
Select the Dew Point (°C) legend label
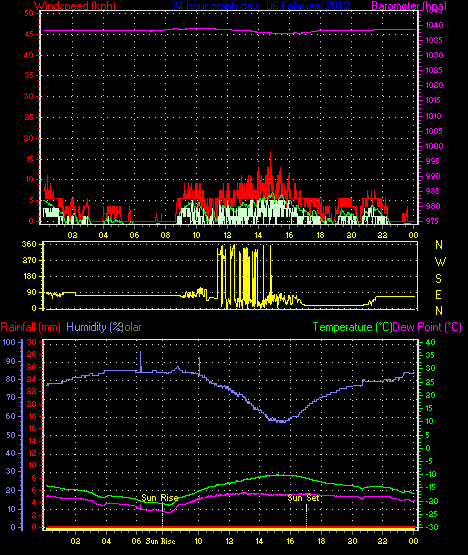pyautogui.click(x=427, y=327)
